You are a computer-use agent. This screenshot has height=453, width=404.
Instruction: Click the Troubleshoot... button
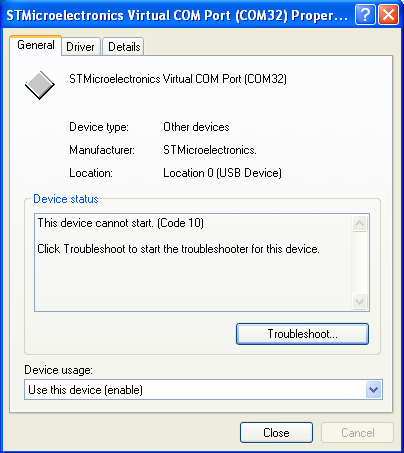[302, 334]
